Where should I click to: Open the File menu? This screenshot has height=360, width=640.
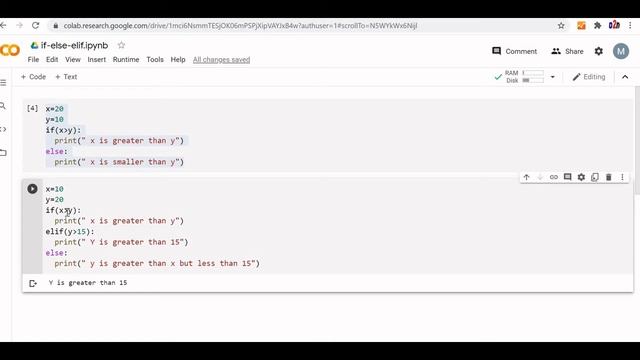coord(33,60)
